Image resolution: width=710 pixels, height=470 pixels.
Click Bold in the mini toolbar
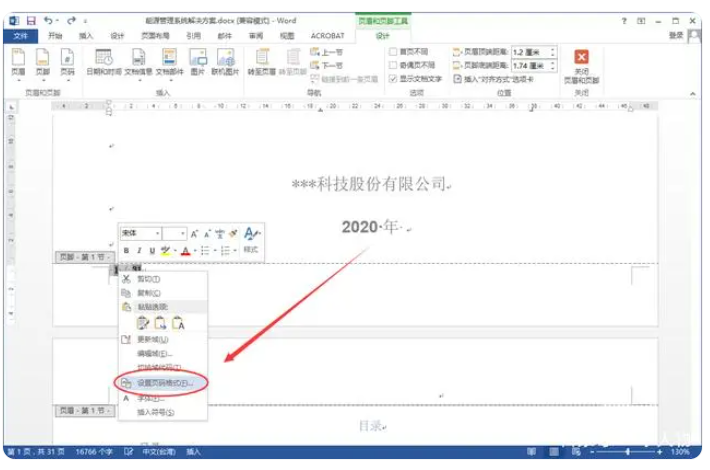pyautogui.click(x=126, y=250)
